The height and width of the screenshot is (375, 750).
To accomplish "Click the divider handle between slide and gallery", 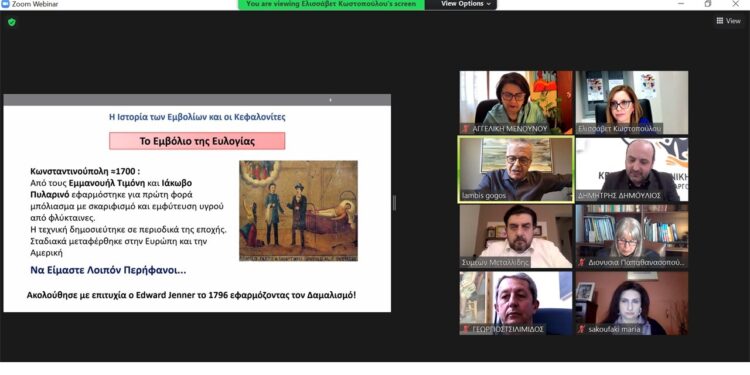I will tap(394, 203).
